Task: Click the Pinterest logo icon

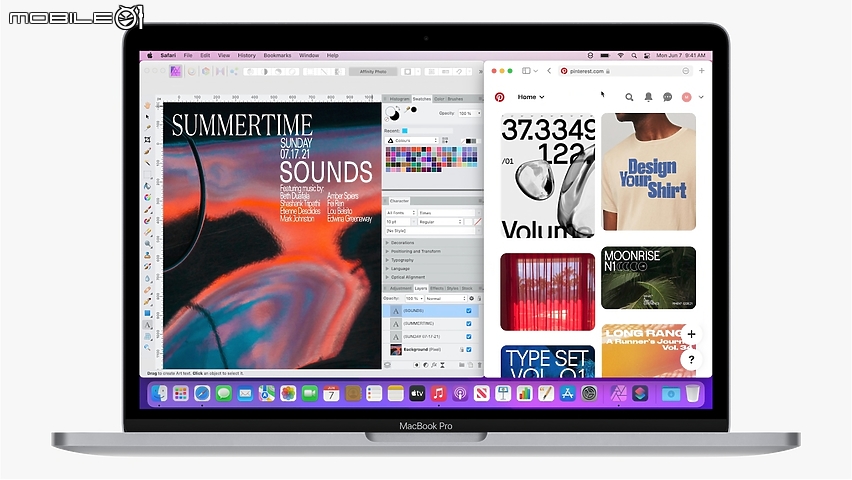Action: pyautogui.click(x=499, y=97)
